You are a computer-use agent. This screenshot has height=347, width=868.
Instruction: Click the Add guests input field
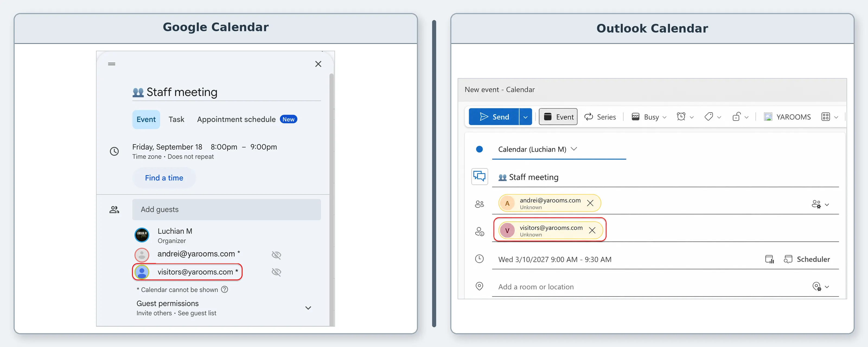pos(226,210)
